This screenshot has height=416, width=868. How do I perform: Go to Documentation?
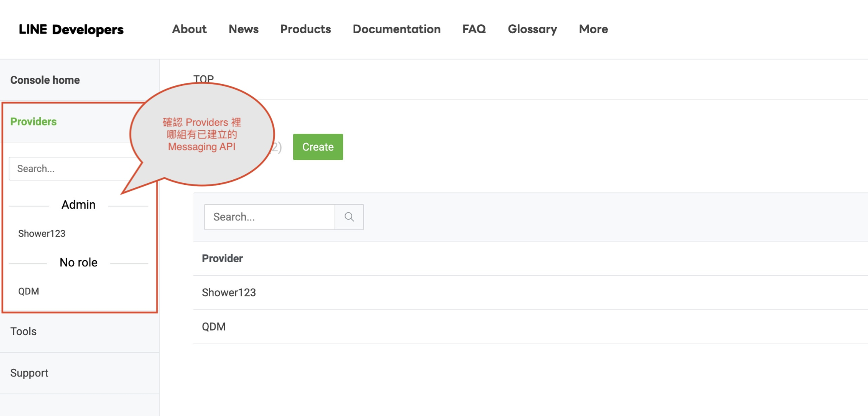[396, 29]
